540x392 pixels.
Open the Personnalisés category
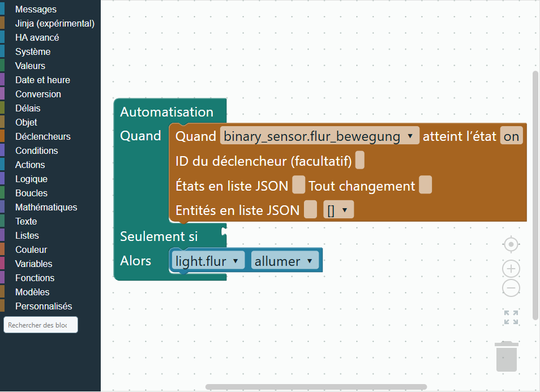[x=50, y=305]
